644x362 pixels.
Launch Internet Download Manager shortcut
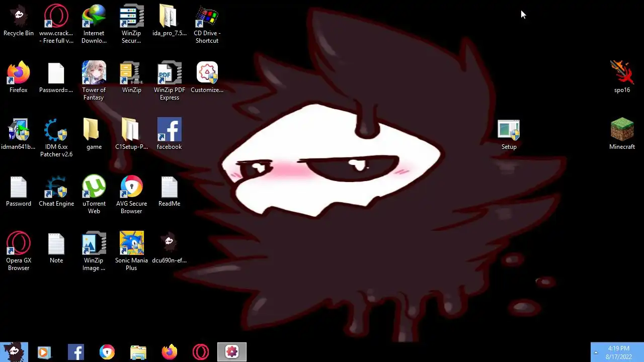(94, 24)
